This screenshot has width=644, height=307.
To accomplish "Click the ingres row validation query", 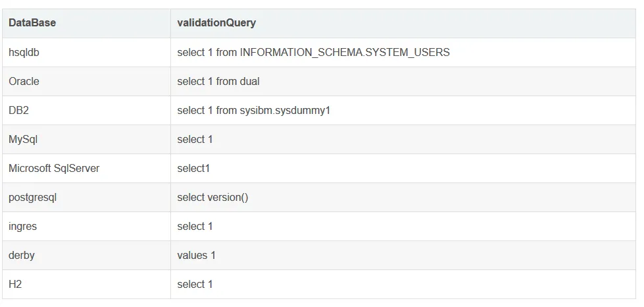I will click(x=195, y=226).
